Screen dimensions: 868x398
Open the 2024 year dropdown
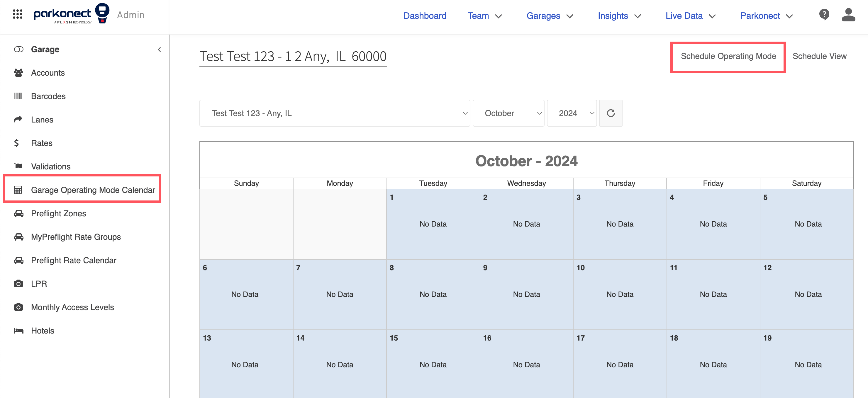coord(572,113)
